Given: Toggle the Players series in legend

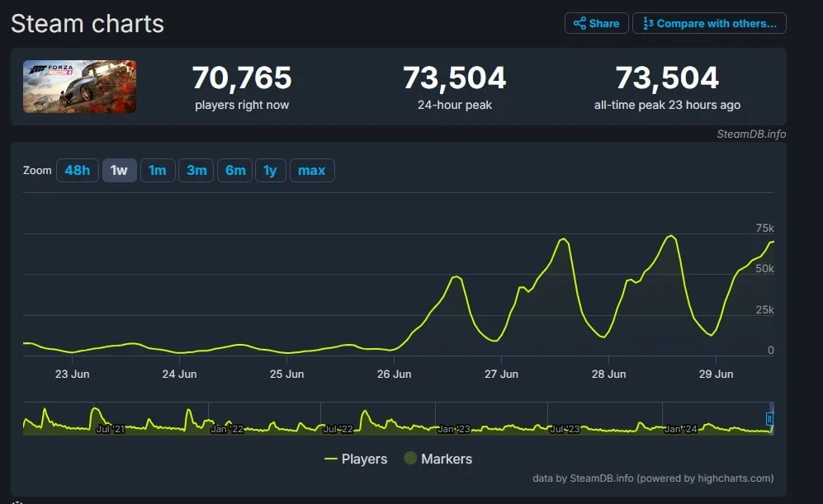Looking at the screenshot, I should pos(356,459).
